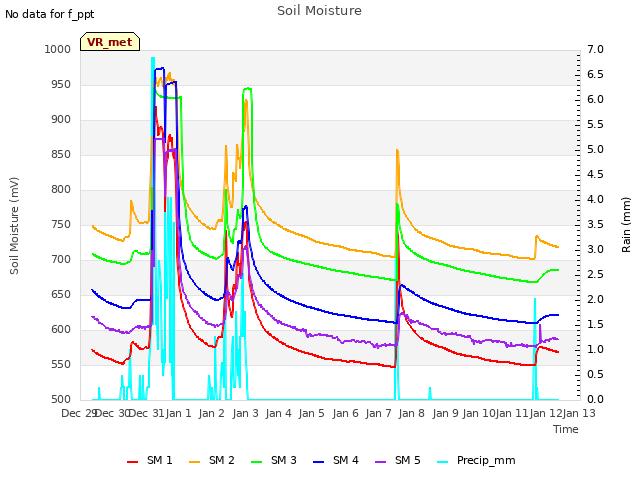The height and width of the screenshot is (480, 640).
Task: Click the Jan 13 date tick label
Action: click(x=579, y=413)
